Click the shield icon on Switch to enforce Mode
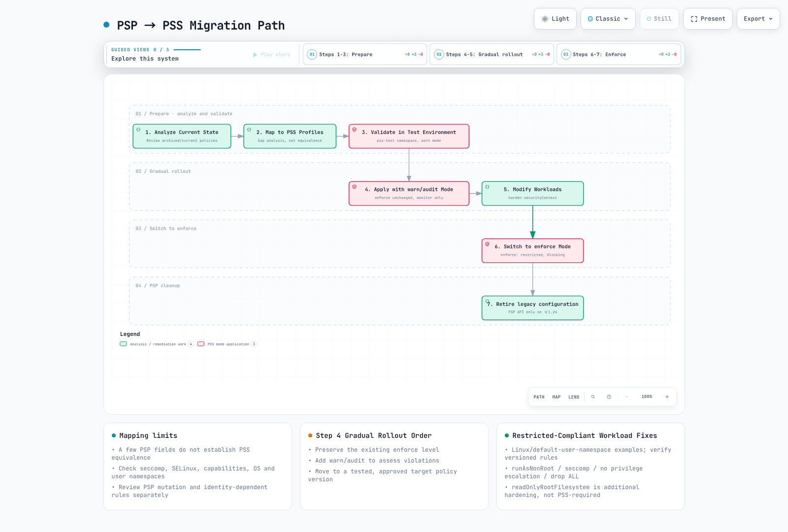 pos(487,244)
